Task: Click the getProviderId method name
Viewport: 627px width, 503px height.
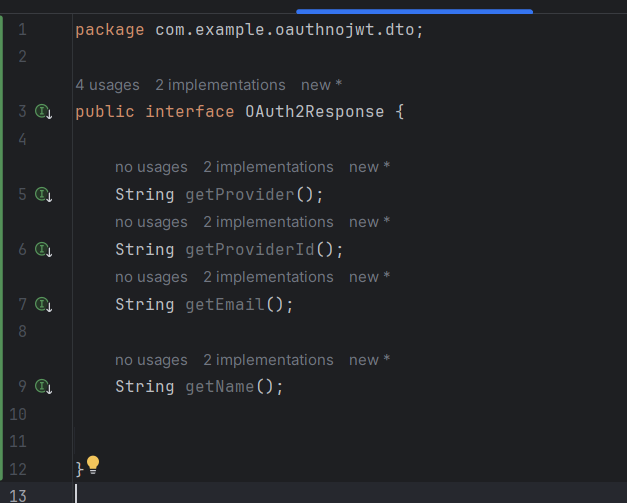Action: point(250,250)
